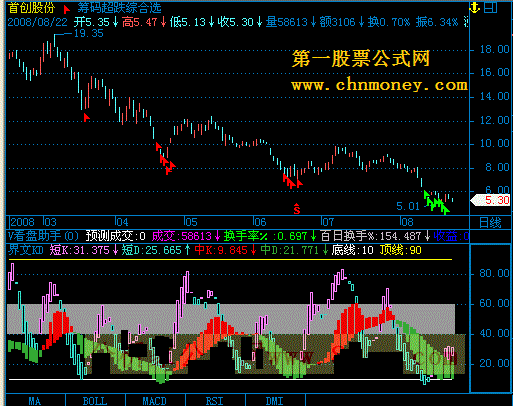Click the yellow anchor icon
Image resolution: width=513 pixels, height=406 pixels.
(474, 7)
